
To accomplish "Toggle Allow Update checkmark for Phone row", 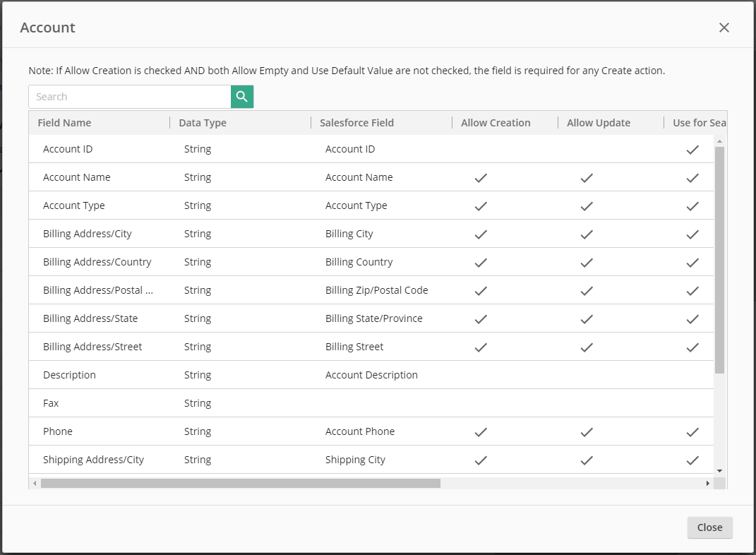I will [586, 432].
